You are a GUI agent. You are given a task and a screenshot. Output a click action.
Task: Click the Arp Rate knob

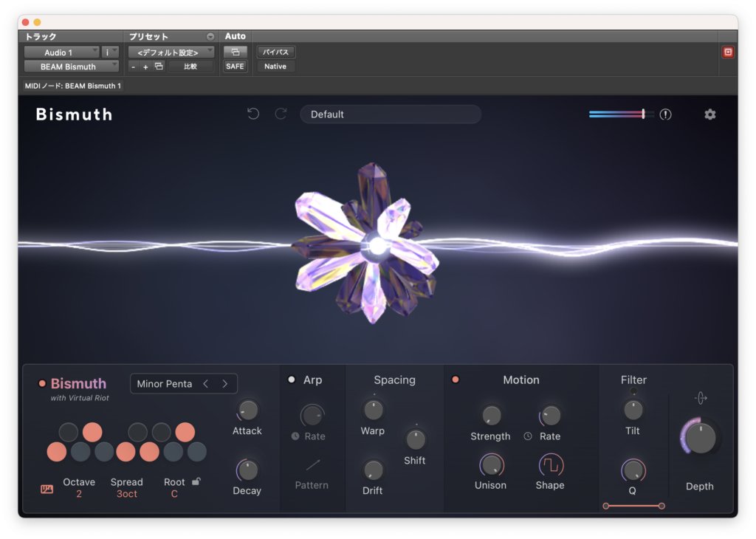click(x=312, y=415)
